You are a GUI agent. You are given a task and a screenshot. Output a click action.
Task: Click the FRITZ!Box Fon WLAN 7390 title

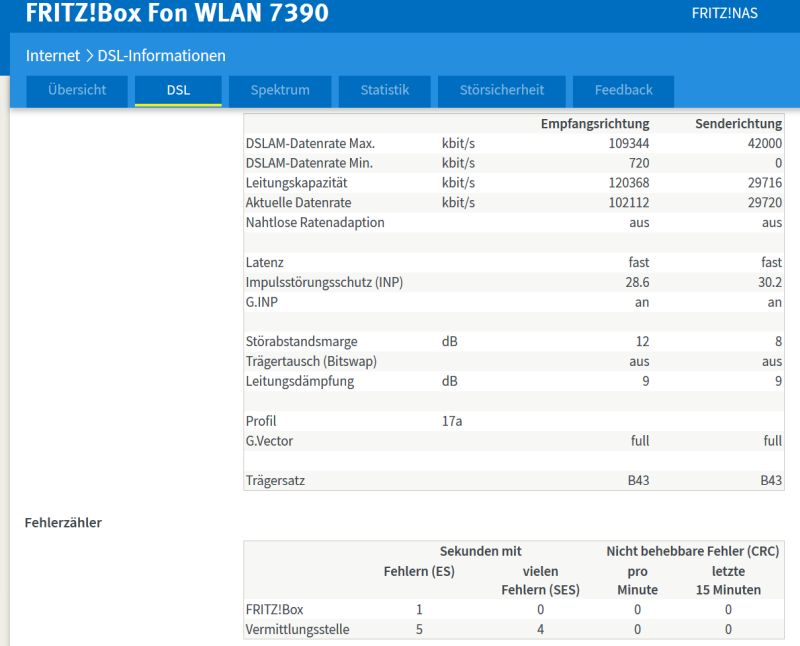[177, 13]
